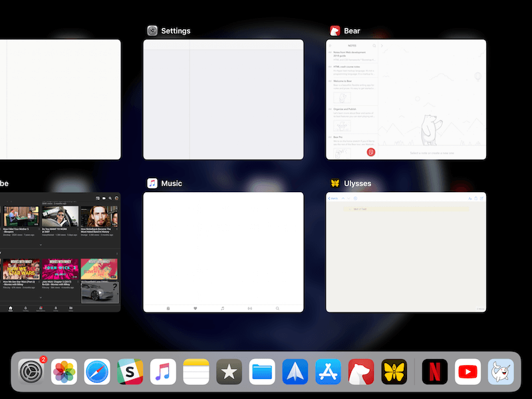Launch the Photos app in the dock

pyautogui.click(x=65, y=372)
